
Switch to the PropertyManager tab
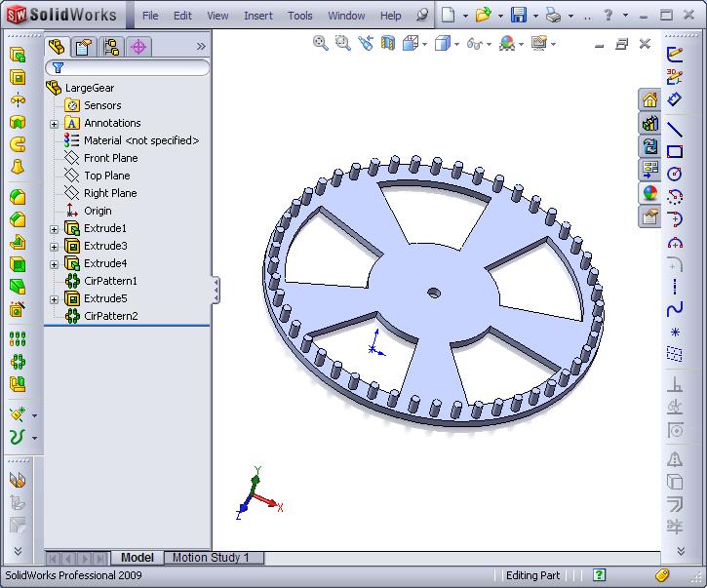(x=84, y=47)
